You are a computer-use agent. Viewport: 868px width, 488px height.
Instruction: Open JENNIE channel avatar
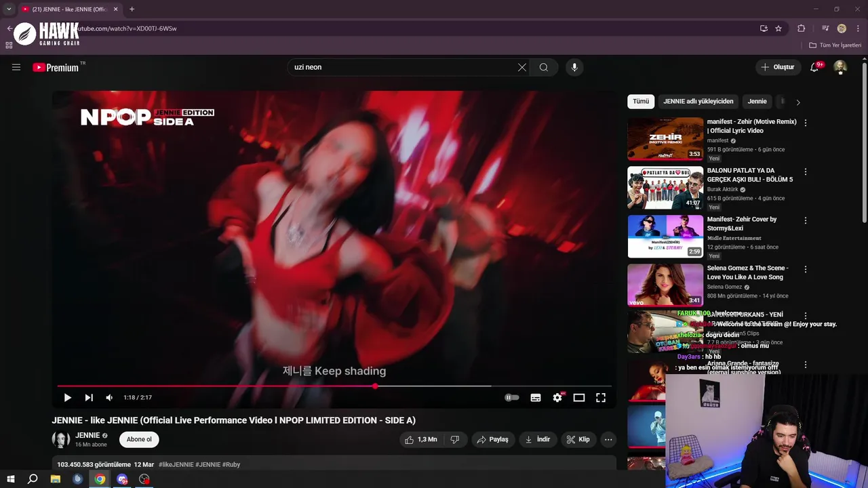61,439
